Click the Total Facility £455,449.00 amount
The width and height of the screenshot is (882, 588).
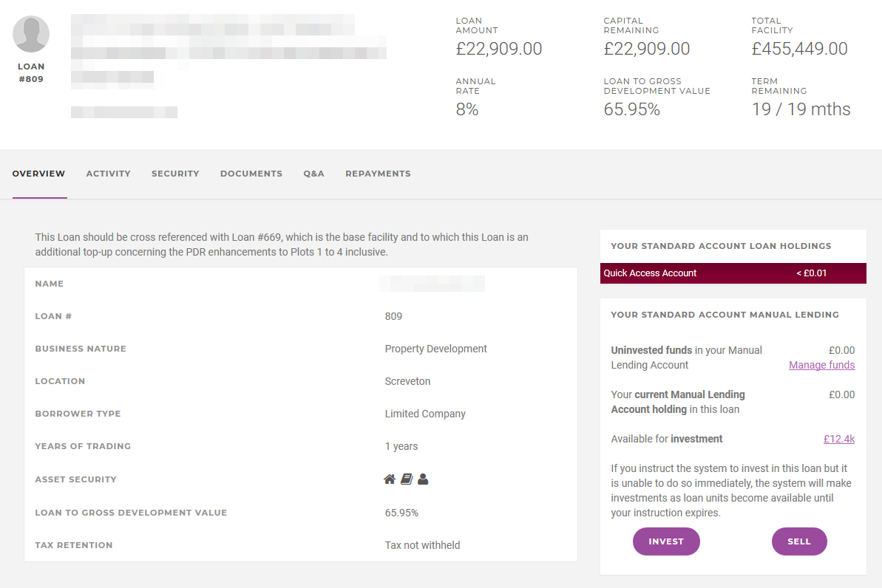click(x=799, y=49)
